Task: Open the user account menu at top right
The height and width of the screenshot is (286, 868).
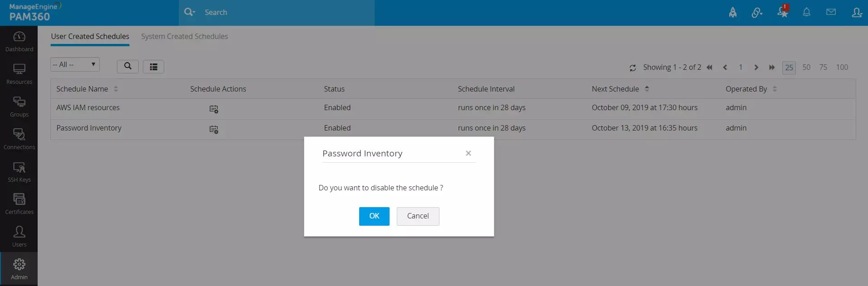Action: tap(857, 13)
